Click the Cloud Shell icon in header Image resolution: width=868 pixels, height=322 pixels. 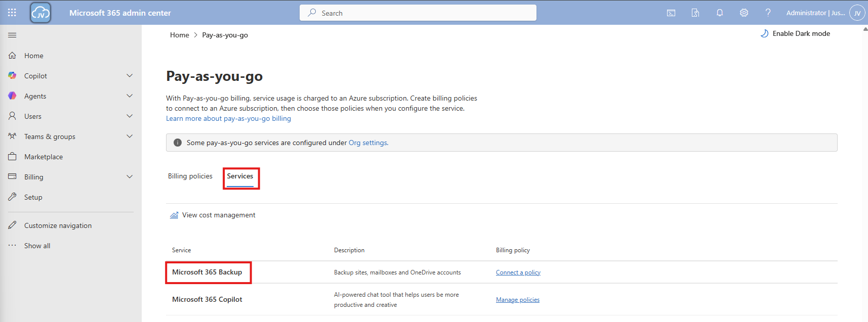tap(671, 13)
